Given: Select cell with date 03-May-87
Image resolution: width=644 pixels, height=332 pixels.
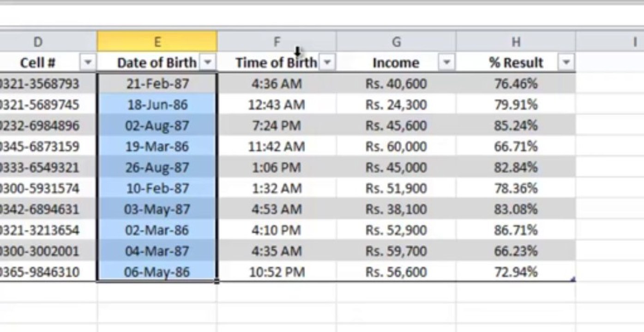Looking at the screenshot, I should 157,209.
